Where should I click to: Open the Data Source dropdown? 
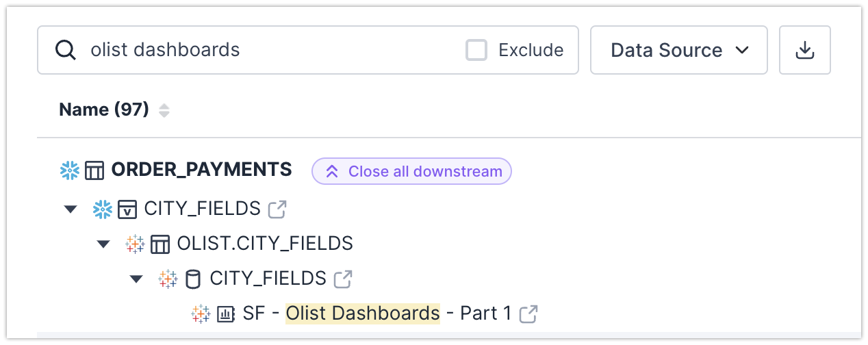tap(678, 50)
